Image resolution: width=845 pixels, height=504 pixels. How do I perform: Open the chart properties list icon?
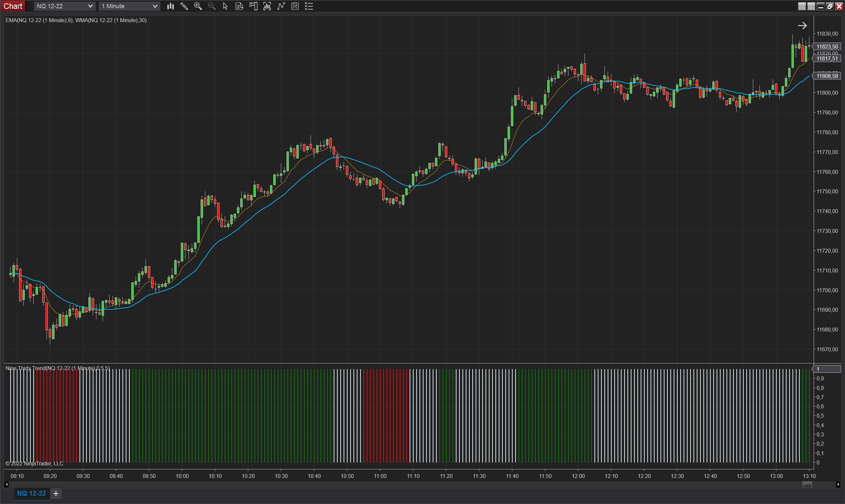[x=309, y=6]
